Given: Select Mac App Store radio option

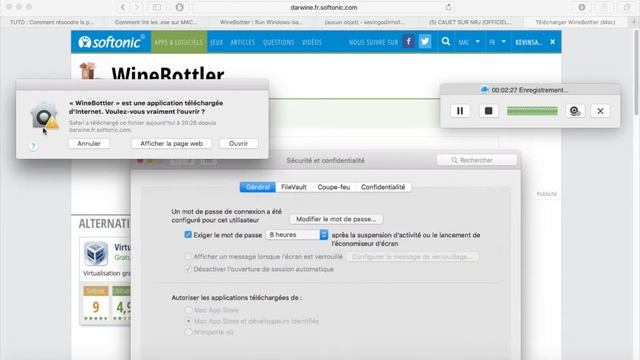Looking at the screenshot, I should [x=188, y=310].
